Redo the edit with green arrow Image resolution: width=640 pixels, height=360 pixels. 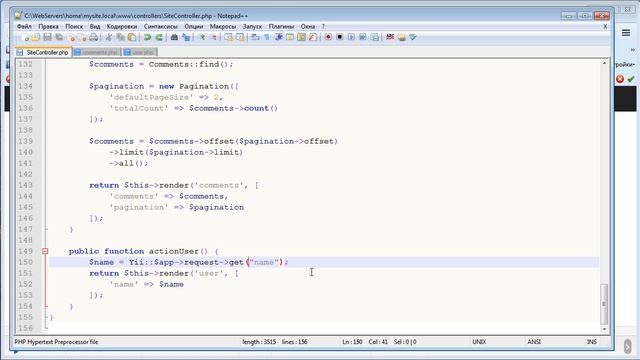click(x=159, y=38)
